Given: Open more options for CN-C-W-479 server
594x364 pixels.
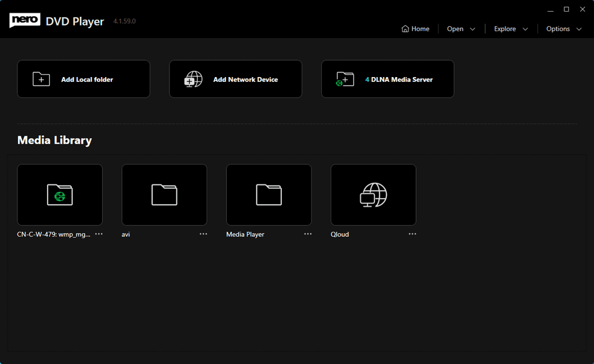Looking at the screenshot, I should pyautogui.click(x=99, y=234).
